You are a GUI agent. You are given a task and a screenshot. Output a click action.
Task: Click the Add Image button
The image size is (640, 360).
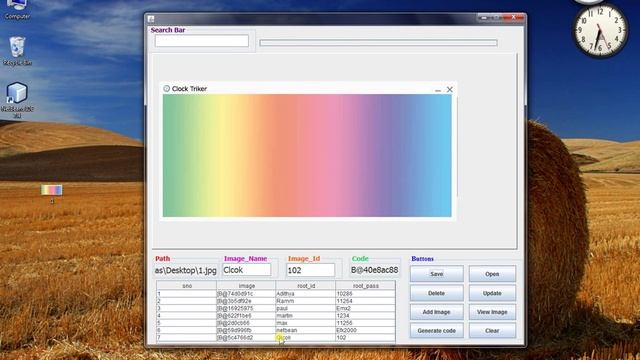436,312
